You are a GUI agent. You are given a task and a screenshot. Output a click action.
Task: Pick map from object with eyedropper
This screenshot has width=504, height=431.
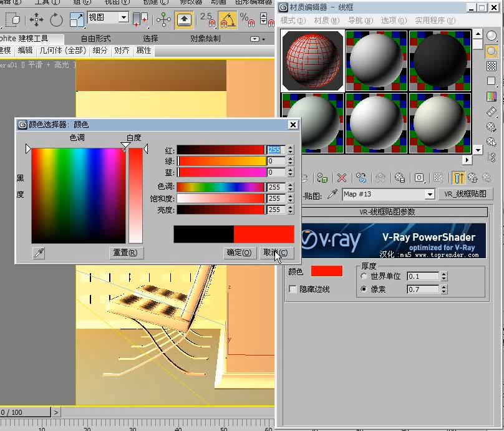[x=332, y=194]
